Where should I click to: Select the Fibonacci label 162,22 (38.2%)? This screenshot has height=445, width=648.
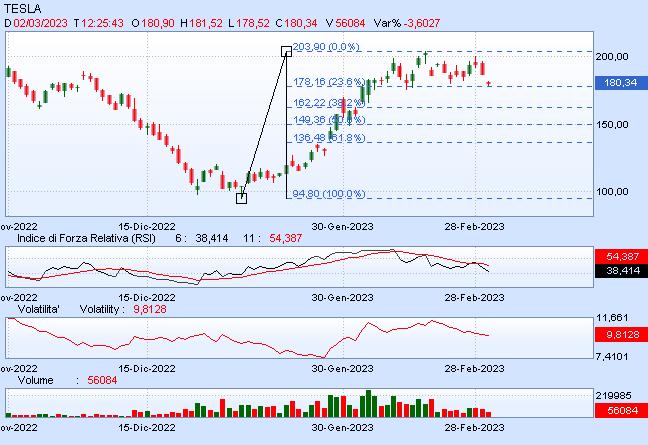click(329, 102)
